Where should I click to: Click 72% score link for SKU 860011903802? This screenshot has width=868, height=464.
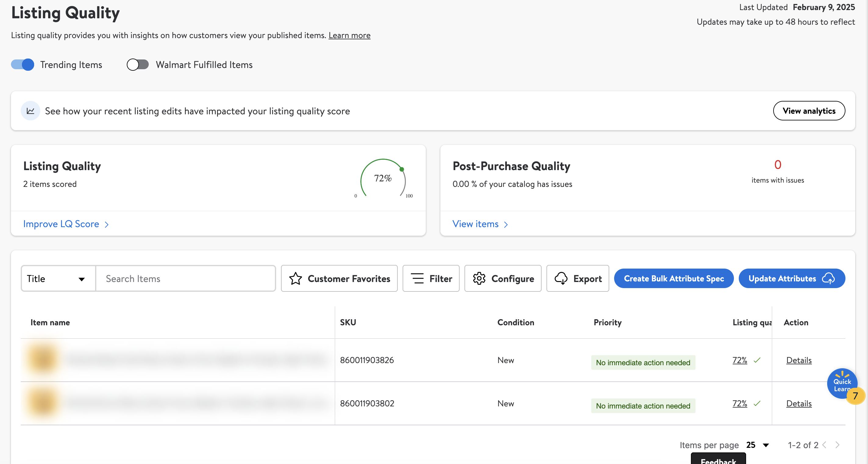pyautogui.click(x=740, y=403)
